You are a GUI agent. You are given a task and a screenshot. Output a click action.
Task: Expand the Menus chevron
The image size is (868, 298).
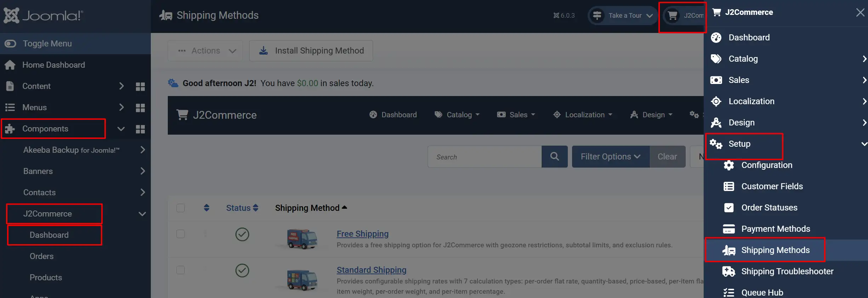click(x=121, y=107)
